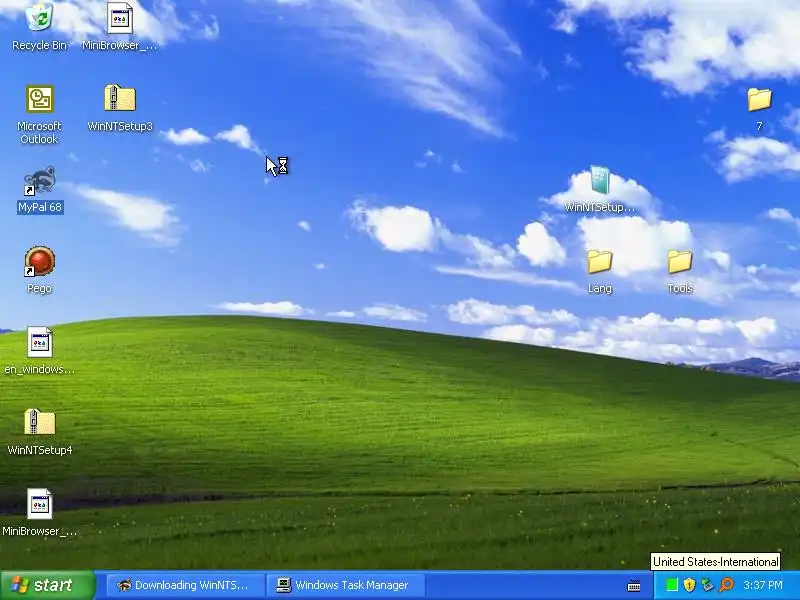Click the 3:37 PM taskbar clock
The height and width of the screenshot is (600, 800).
point(763,585)
